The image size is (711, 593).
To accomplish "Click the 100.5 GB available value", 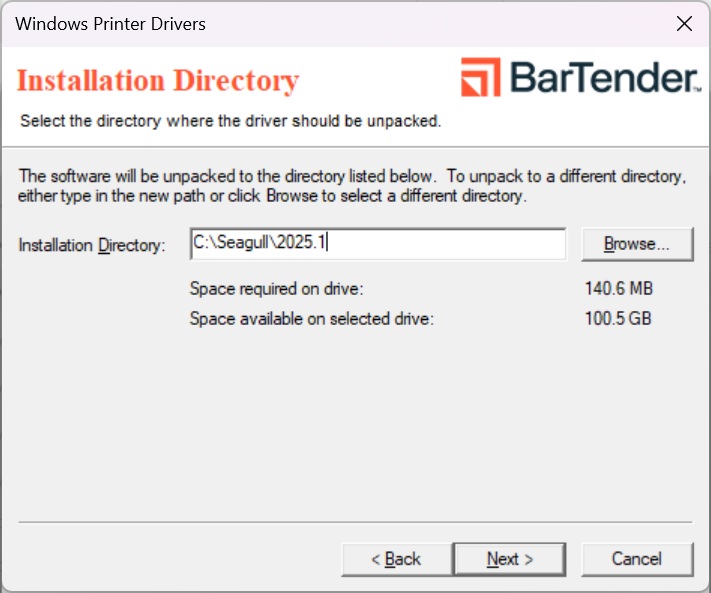I will pyautogui.click(x=618, y=319).
